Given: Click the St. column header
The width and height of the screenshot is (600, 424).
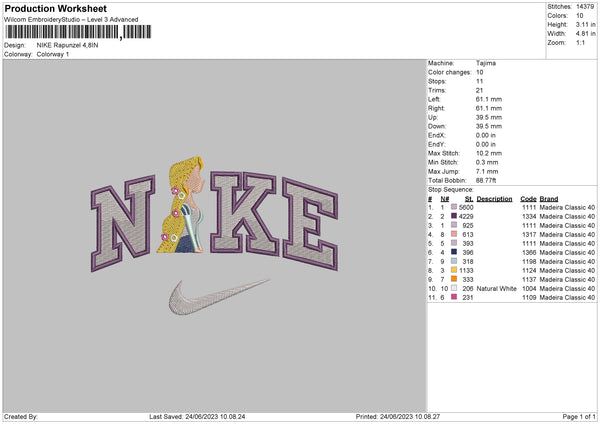Looking at the screenshot, I should click(x=469, y=199).
